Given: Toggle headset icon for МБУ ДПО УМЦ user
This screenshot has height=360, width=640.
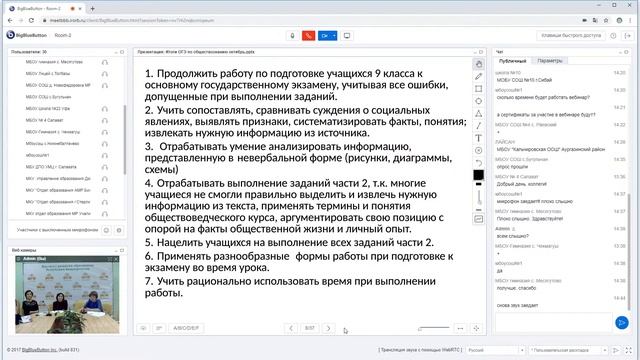Looking at the screenshot, I should click(x=105, y=167).
